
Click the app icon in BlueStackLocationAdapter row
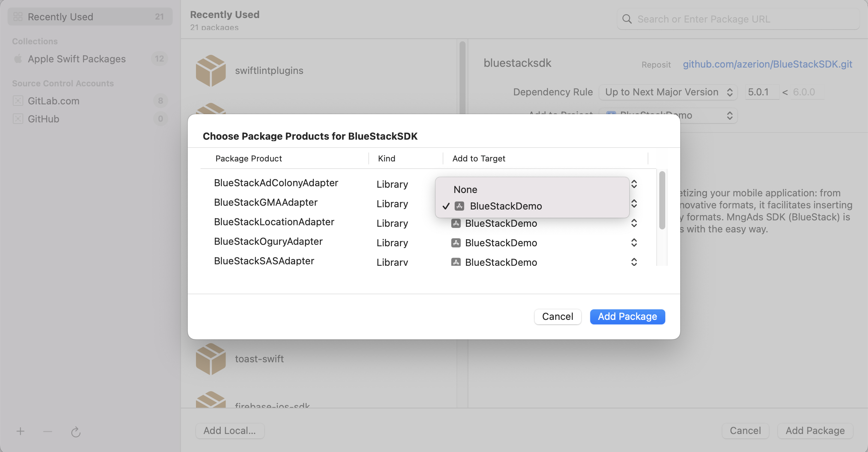(x=456, y=223)
